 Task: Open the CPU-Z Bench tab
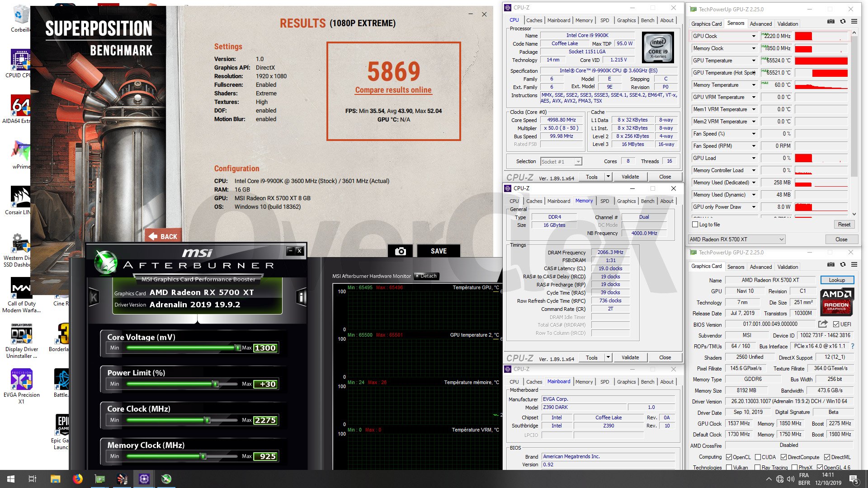pyautogui.click(x=647, y=20)
